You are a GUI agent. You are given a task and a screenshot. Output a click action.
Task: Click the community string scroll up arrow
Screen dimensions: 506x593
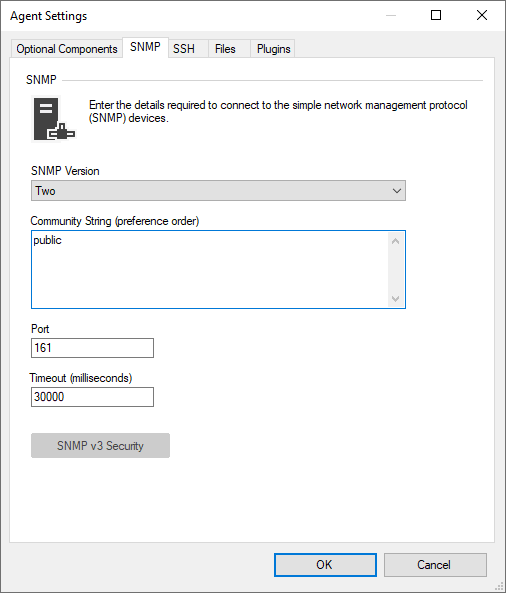(x=396, y=241)
